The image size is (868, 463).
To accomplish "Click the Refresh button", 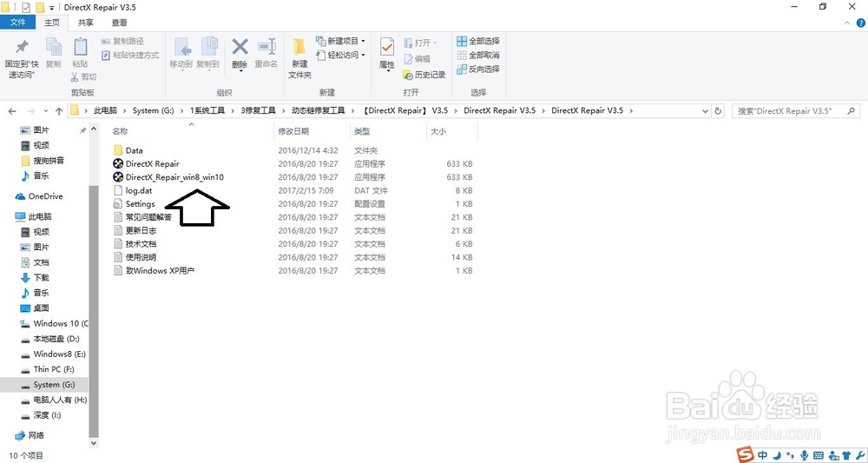I will 718,111.
